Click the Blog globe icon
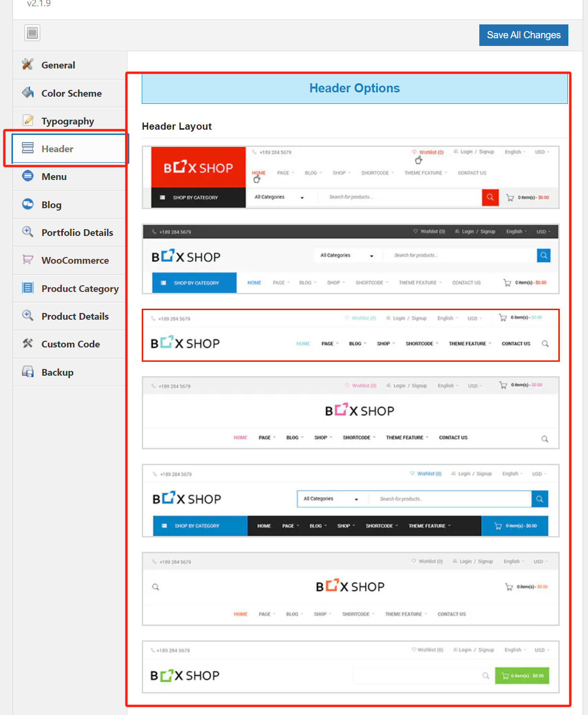Screen dimensions: 588x715 [x=27, y=204]
